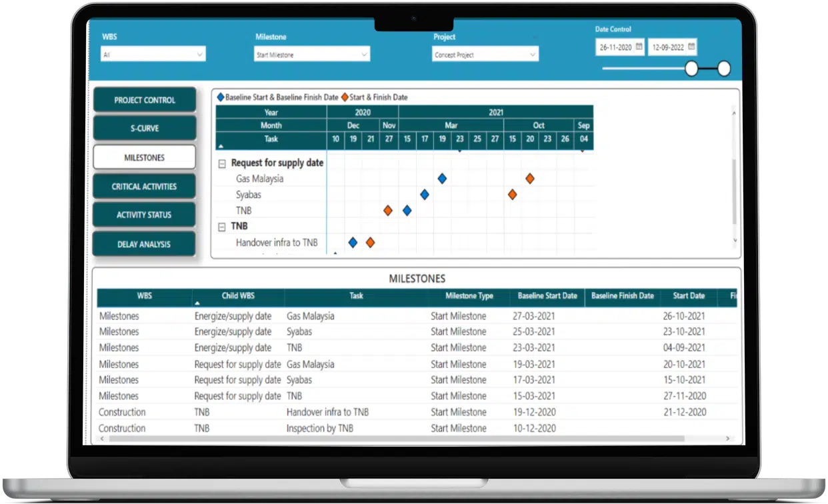Open the start date calendar picker icon
The width and height of the screenshot is (828, 504).
(x=639, y=47)
